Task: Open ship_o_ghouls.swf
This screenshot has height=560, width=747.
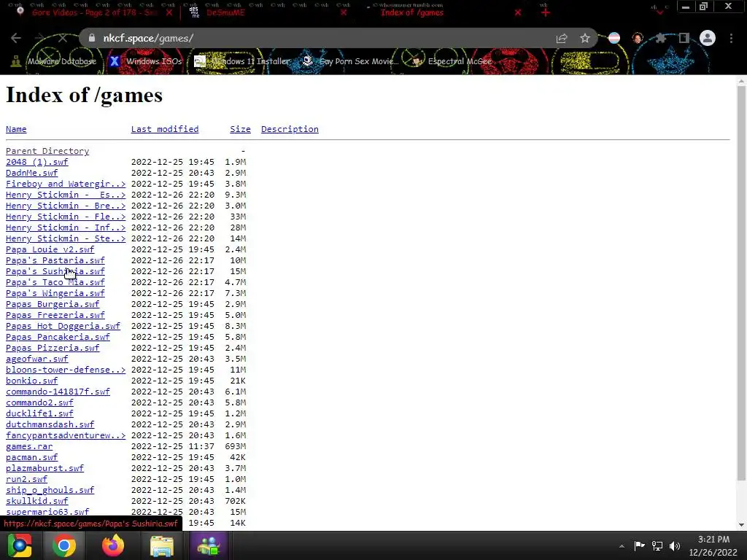Action: tap(50, 491)
